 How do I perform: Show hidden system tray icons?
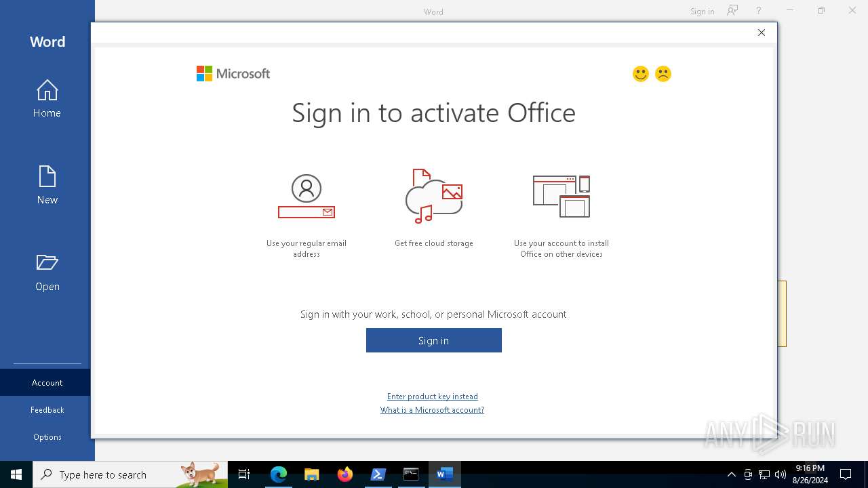[731, 474]
